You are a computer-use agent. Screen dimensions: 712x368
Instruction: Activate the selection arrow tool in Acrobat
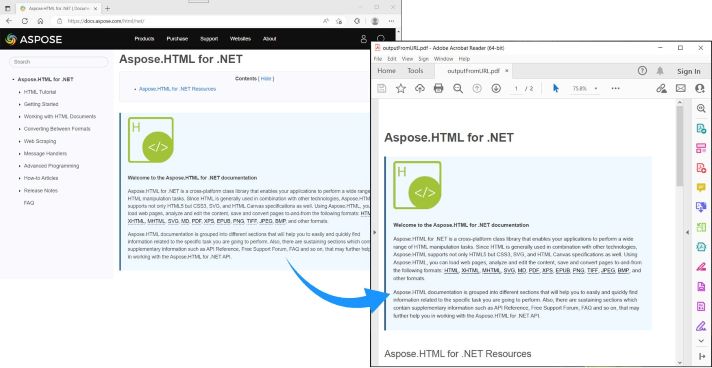556,88
